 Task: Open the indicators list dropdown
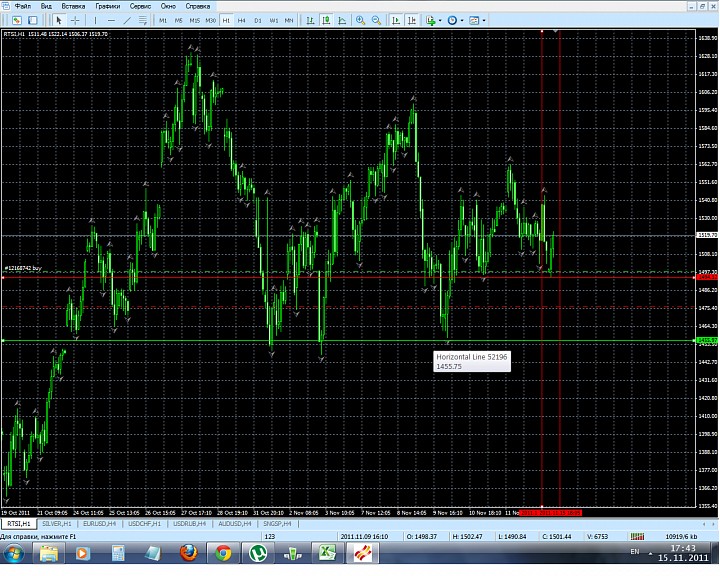433,20
